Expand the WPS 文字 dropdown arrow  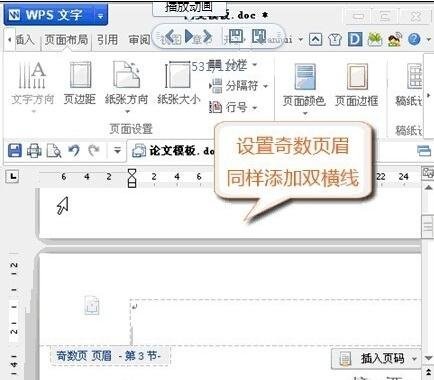click(101, 15)
